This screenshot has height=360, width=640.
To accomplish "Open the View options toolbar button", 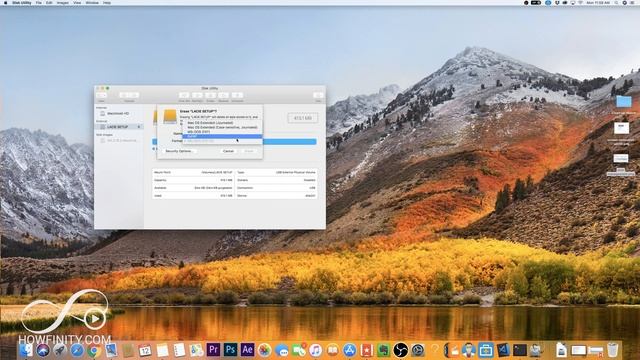I will [x=101, y=95].
